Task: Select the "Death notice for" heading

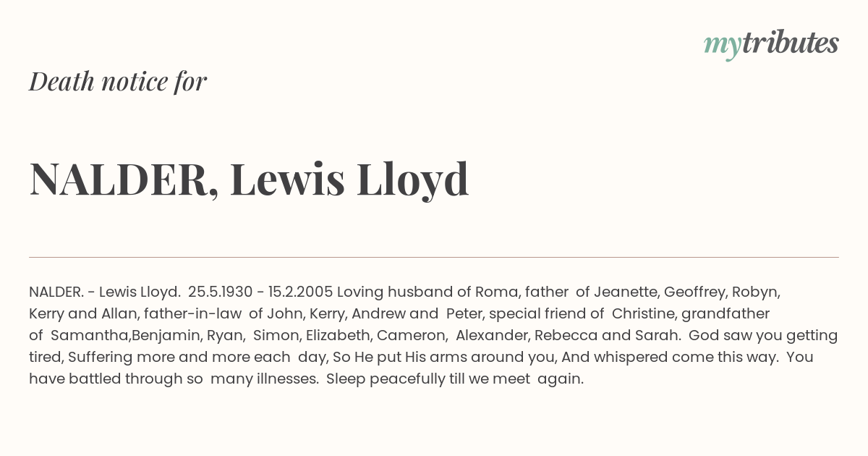Action: [118, 81]
